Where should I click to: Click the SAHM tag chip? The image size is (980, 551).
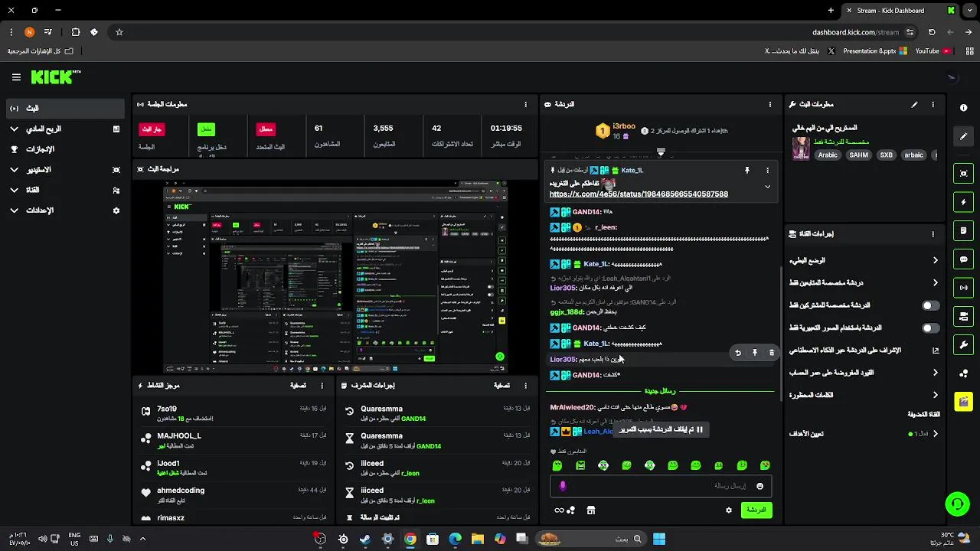click(x=858, y=155)
